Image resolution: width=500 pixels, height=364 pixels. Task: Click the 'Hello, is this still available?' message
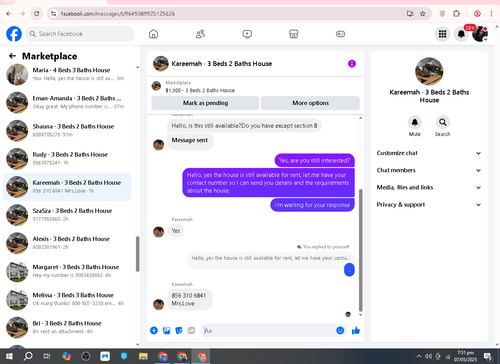[x=244, y=126]
